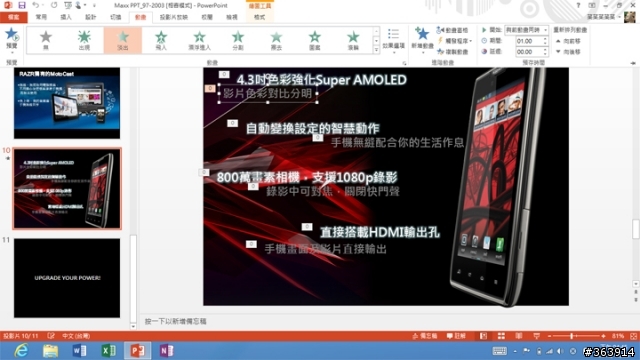Image resolution: width=640 pixels, height=360 pixels.
Task: Show next row of animation gallery
Action: tap(376, 40)
